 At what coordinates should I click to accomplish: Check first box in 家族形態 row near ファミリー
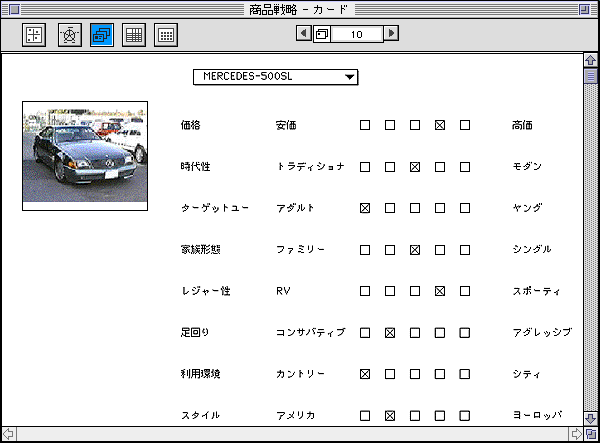365,250
